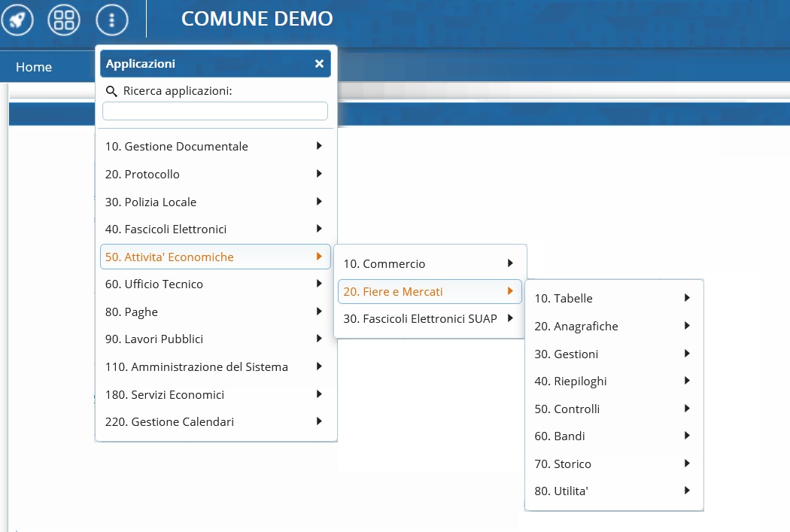Click the Ricerca applicazioni search field
The image size is (790, 532).
click(215, 111)
